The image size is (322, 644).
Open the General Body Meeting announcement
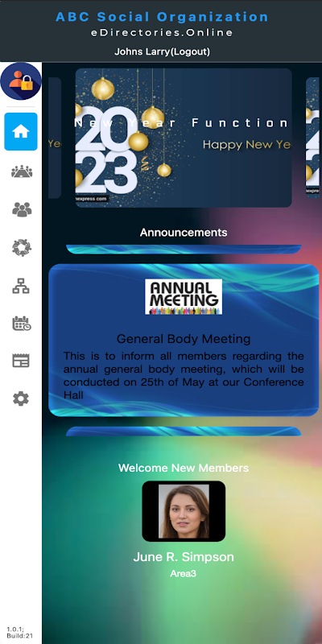tap(184, 339)
